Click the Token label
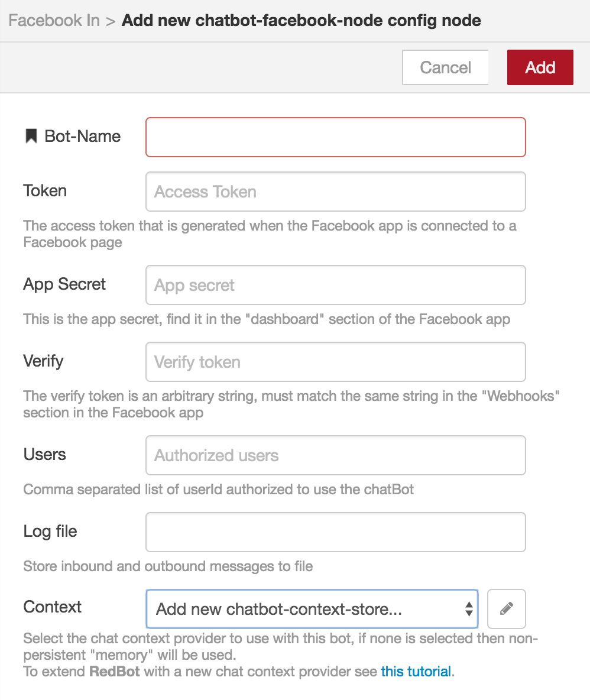 coord(45,190)
